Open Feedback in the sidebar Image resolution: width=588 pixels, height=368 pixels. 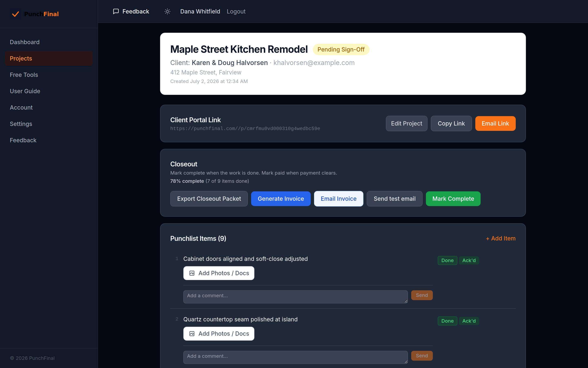(49, 140)
